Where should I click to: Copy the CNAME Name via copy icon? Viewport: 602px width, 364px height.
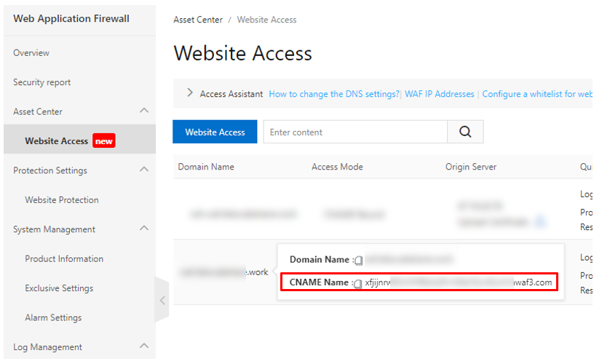(x=357, y=284)
